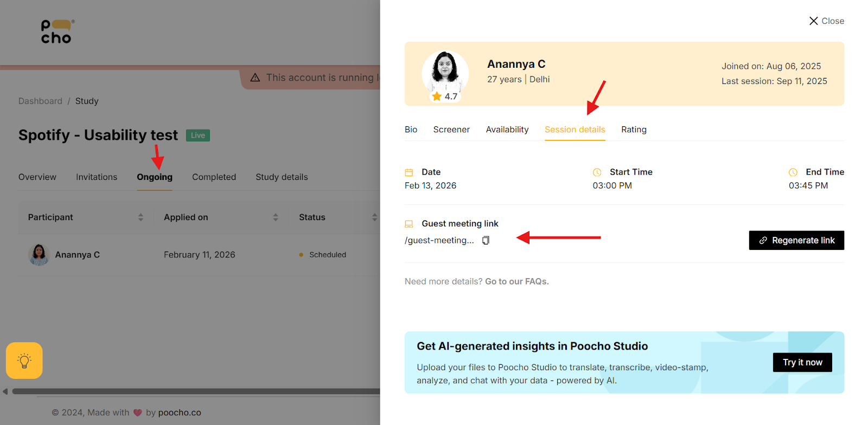
Task: Click Anannya C's profile photo in the panel
Action: [x=445, y=73]
